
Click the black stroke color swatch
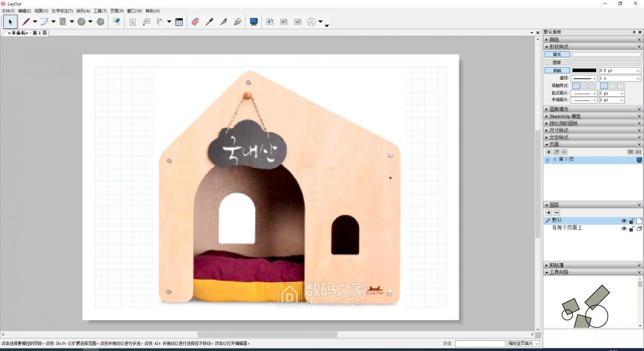click(x=584, y=71)
